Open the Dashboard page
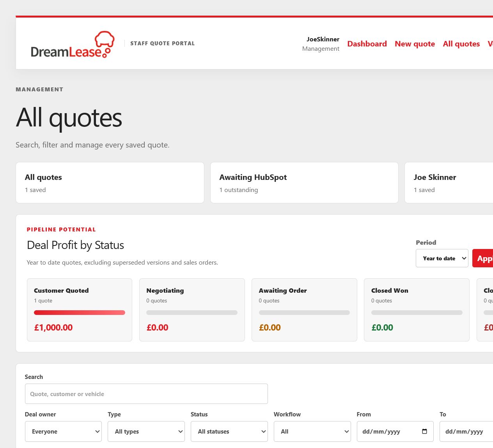Image resolution: width=493 pixels, height=448 pixels. click(x=367, y=44)
